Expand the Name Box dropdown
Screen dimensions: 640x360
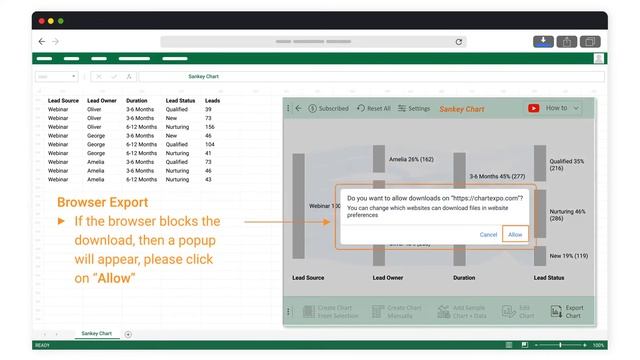73,76
